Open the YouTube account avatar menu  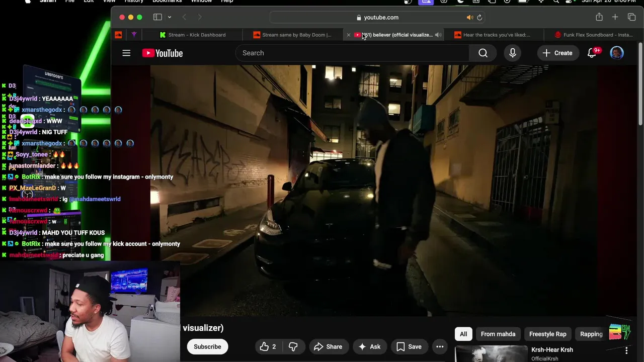617,53
